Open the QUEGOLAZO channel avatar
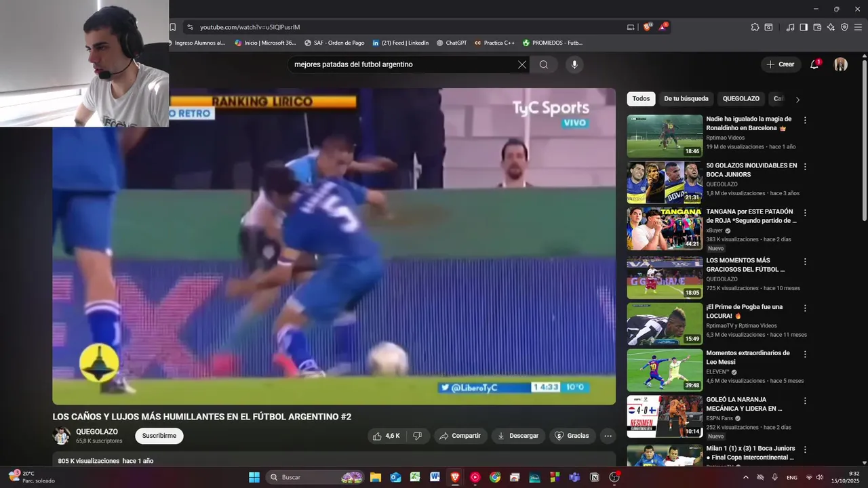 click(x=62, y=436)
